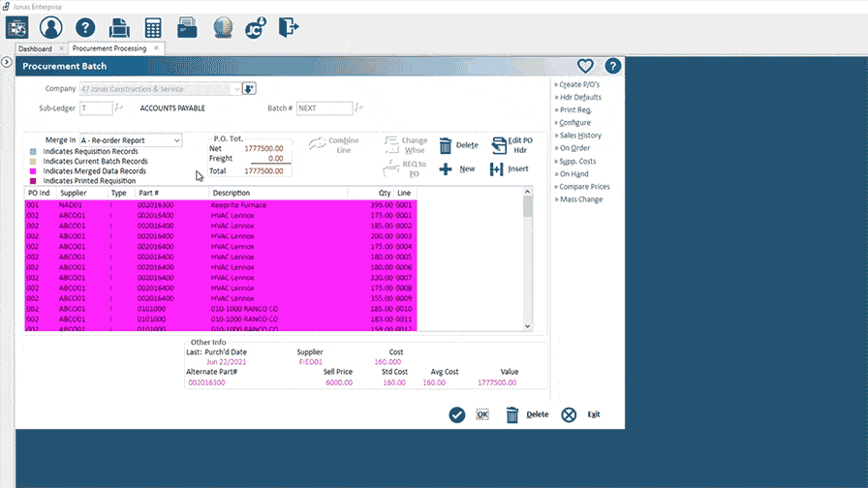The height and width of the screenshot is (488, 868).
Task: Click the JC lock icon in toolbar
Action: coord(255,28)
